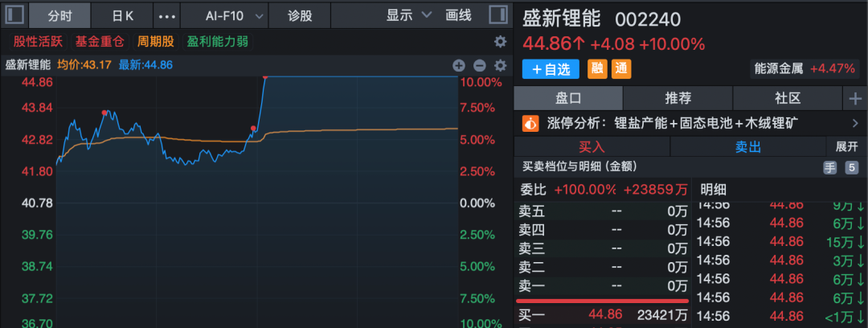Viewport: 868px width, 328px height.
Task: Click the 融 margin trading badge
Action: coord(596,69)
